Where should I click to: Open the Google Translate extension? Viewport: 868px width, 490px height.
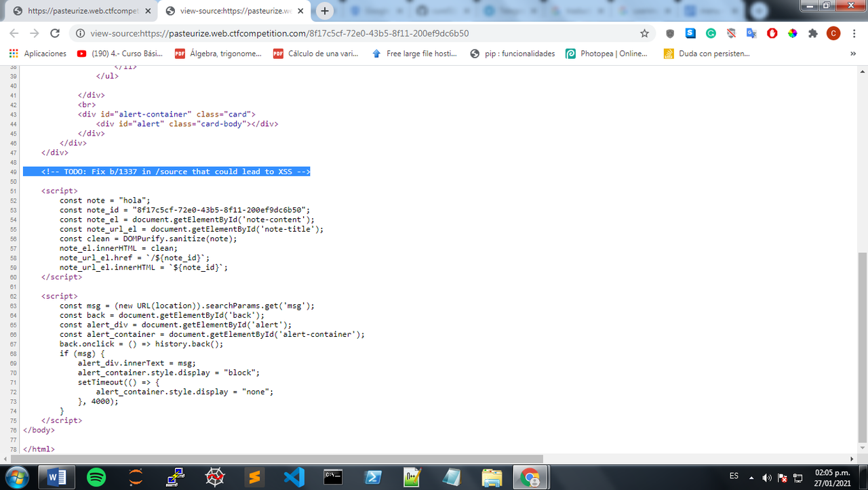pyautogui.click(x=751, y=33)
